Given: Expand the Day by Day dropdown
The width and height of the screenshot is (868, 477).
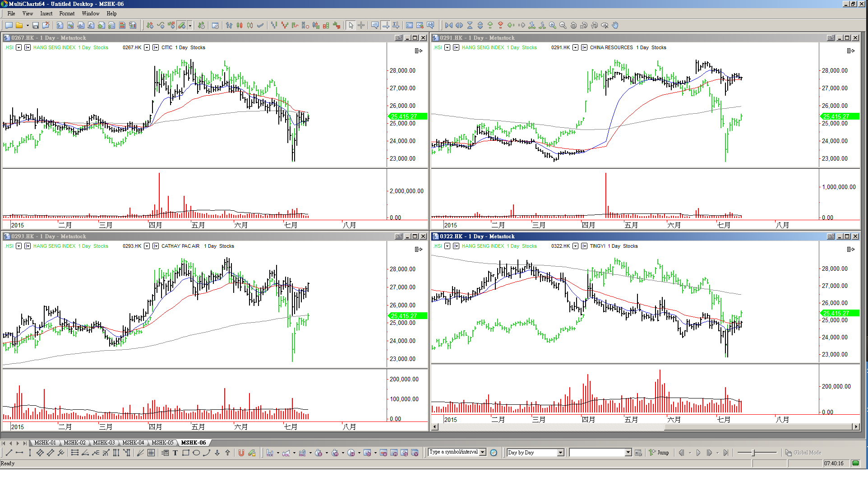Looking at the screenshot, I should click(x=560, y=453).
